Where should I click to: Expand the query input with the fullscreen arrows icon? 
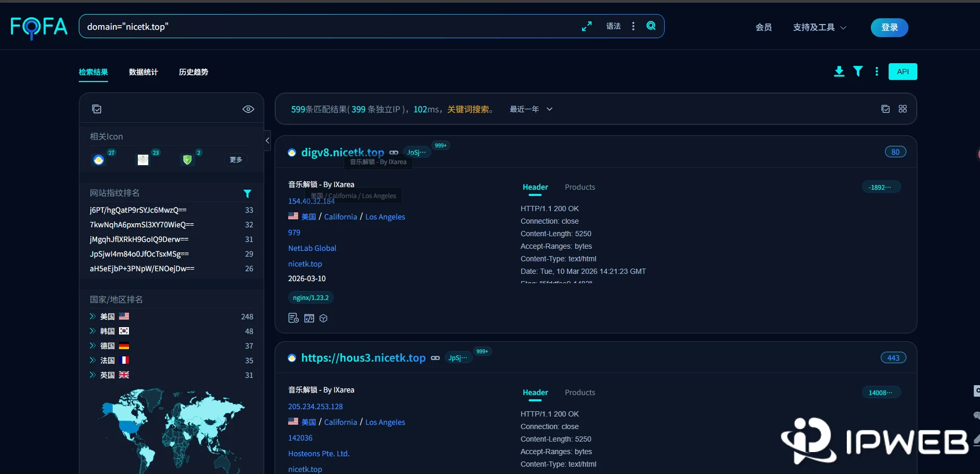click(587, 26)
